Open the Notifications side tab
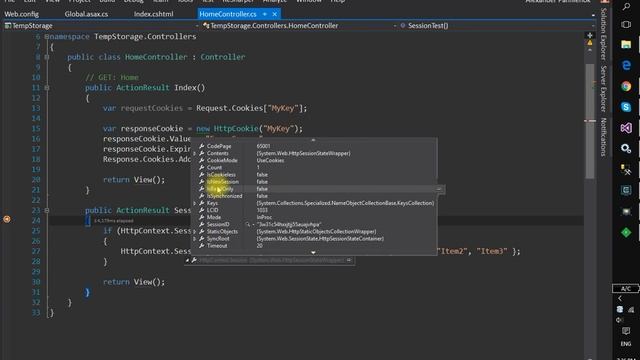Screen dimensions: 640x360 tap(604, 137)
